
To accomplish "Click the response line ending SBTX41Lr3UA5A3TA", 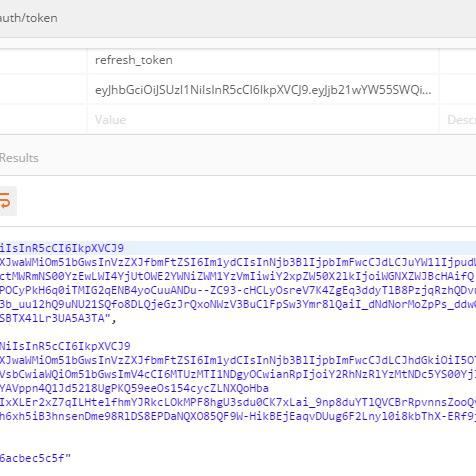I will [58, 319].
